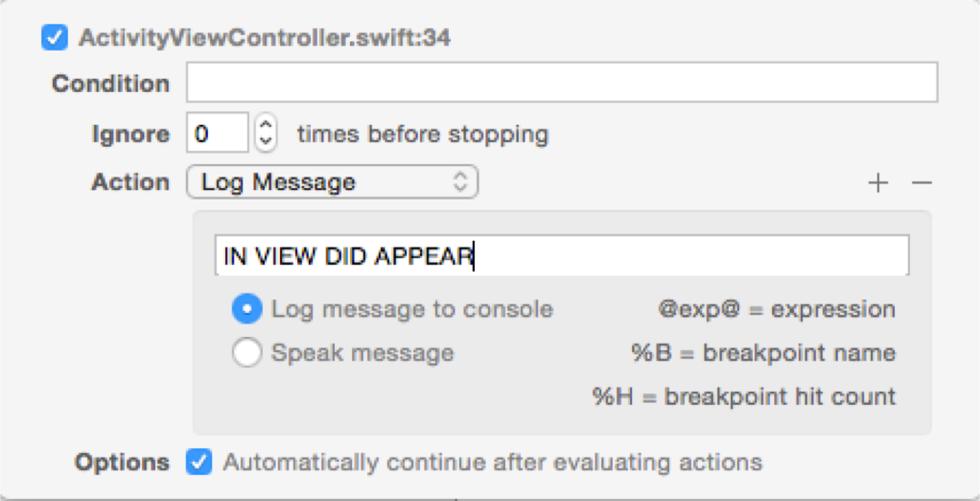The height and width of the screenshot is (501, 980).
Task: Click the Ignore count field showing 0
Action: (x=218, y=132)
